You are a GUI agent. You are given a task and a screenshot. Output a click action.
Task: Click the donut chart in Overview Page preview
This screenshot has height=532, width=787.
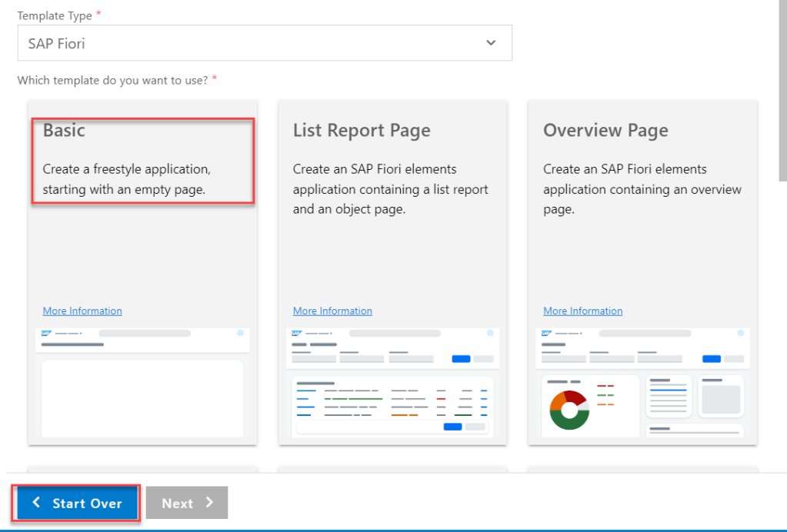(x=569, y=410)
